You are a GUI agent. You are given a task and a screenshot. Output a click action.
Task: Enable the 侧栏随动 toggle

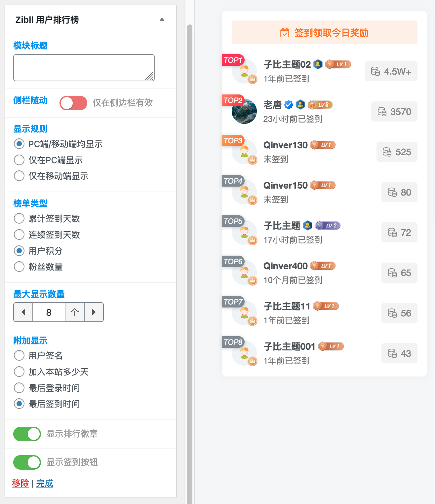(73, 103)
